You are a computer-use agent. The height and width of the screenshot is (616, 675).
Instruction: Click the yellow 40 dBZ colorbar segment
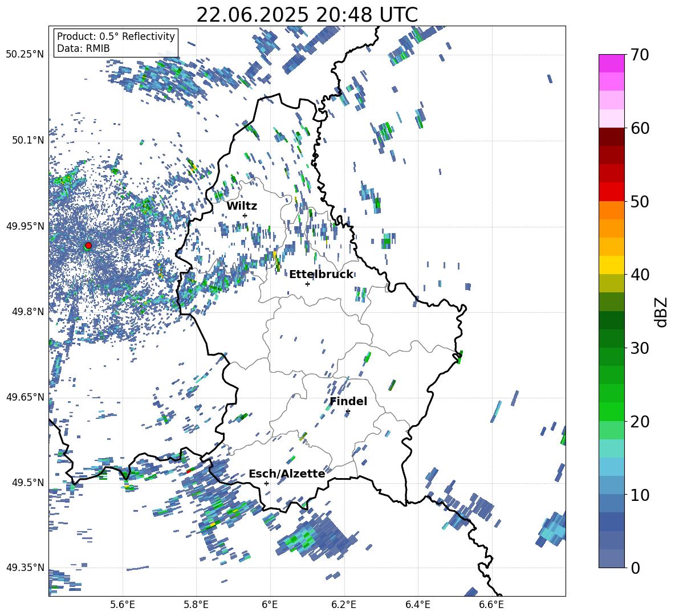coord(611,265)
